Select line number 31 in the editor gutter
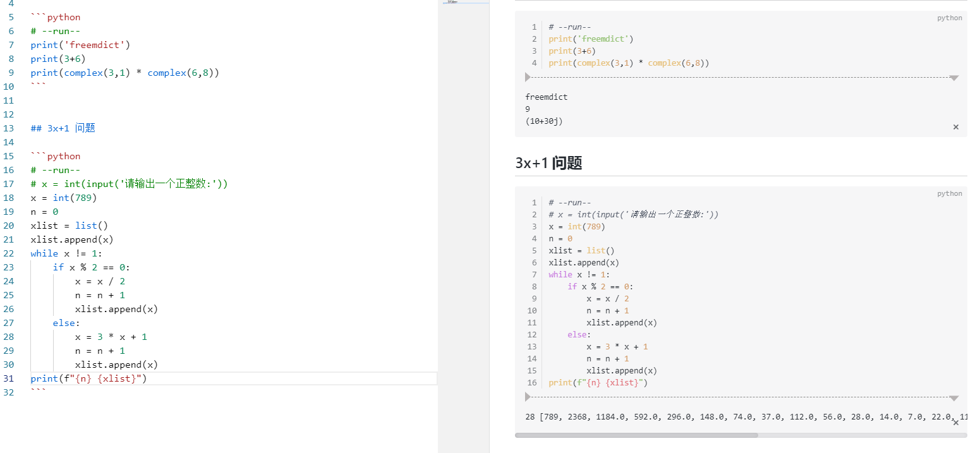Image resolution: width=980 pixels, height=453 pixels. point(9,378)
